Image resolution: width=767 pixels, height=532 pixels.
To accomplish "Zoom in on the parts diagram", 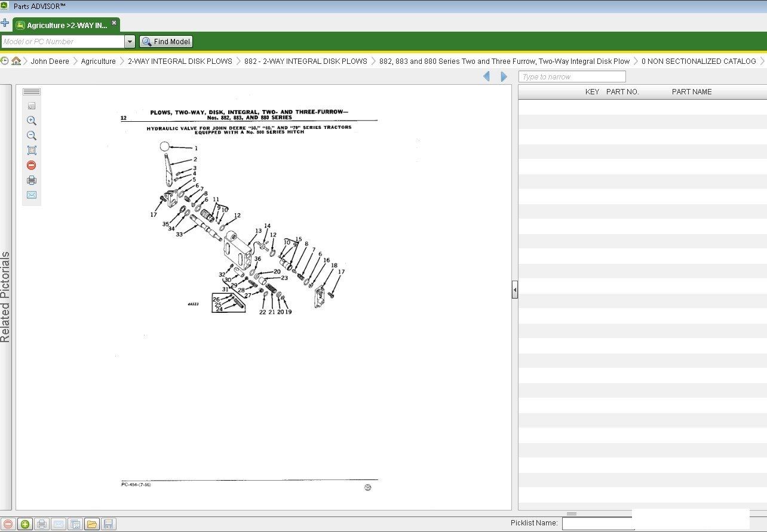I will 32,121.
